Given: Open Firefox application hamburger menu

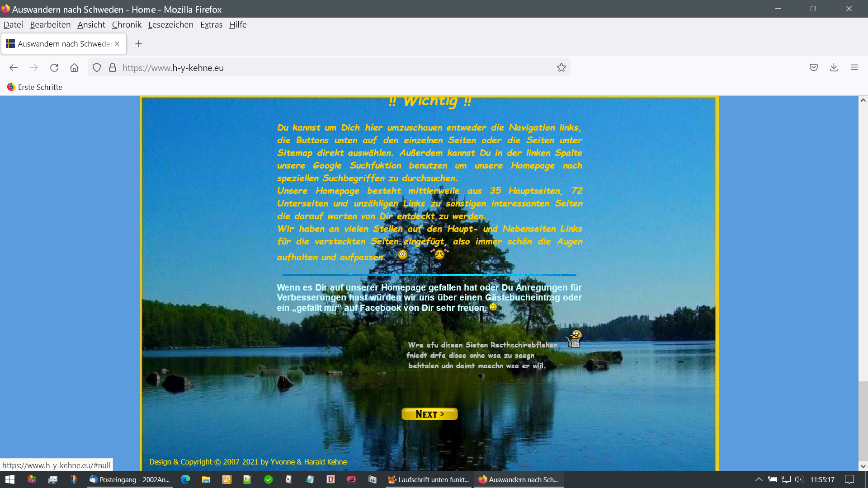Looking at the screenshot, I should (854, 68).
